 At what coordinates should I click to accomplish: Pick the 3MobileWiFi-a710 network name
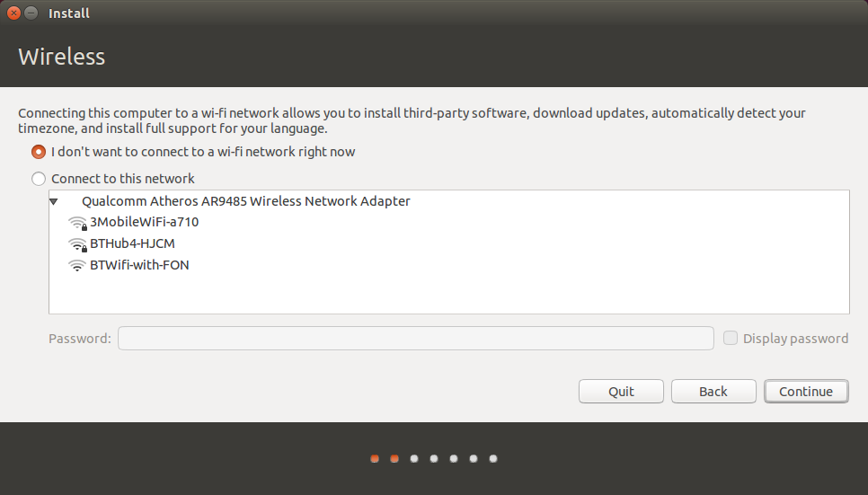(144, 222)
